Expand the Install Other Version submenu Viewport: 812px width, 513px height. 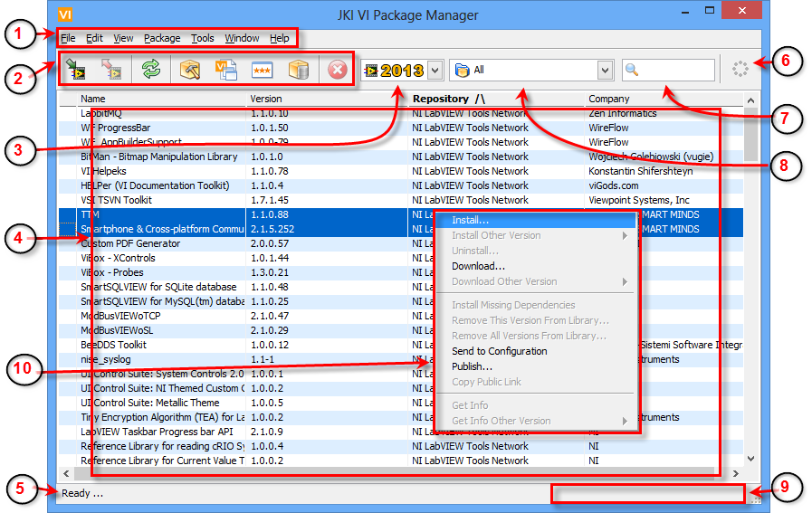pos(539,235)
